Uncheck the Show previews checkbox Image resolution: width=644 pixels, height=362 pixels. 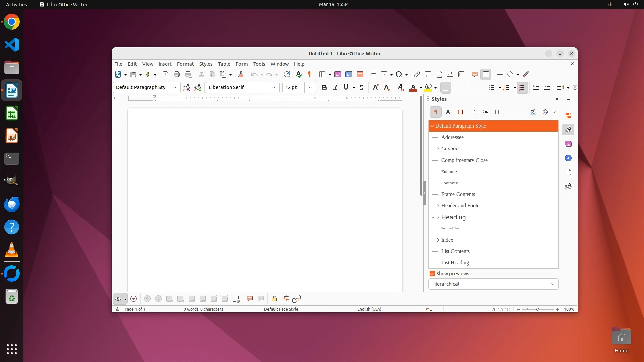tap(432, 274)
